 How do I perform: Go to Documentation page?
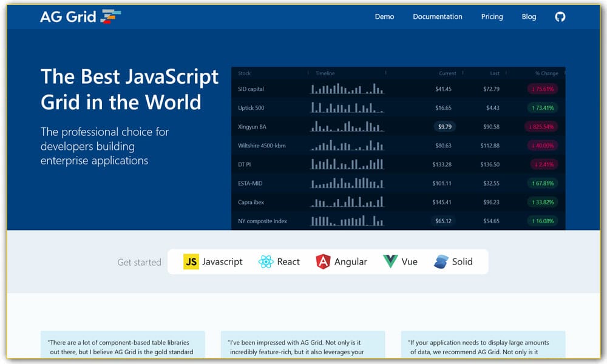pyautogui.click(x=437, y=16)
